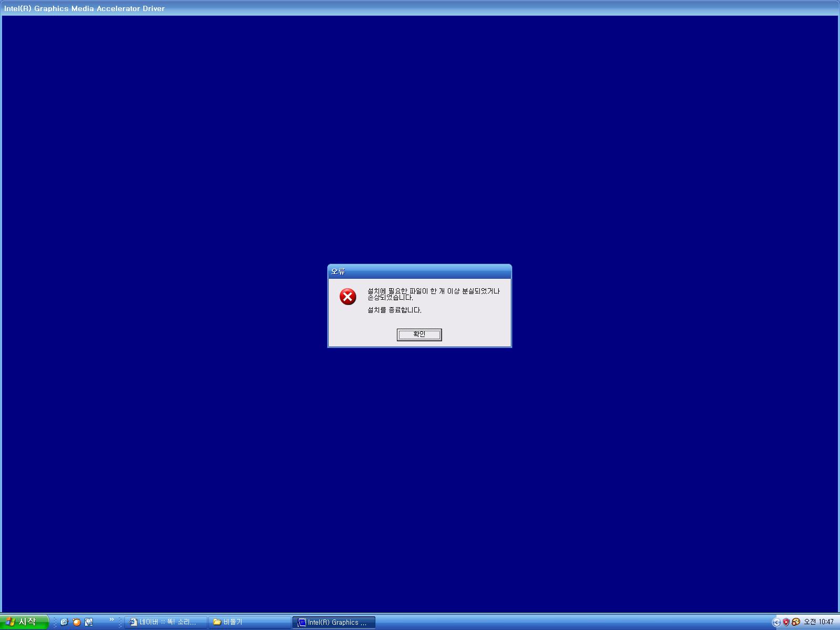Screen dimensions: 840x630
Task: Click the orange Quick Launch icon
Action: coord(77,622)
